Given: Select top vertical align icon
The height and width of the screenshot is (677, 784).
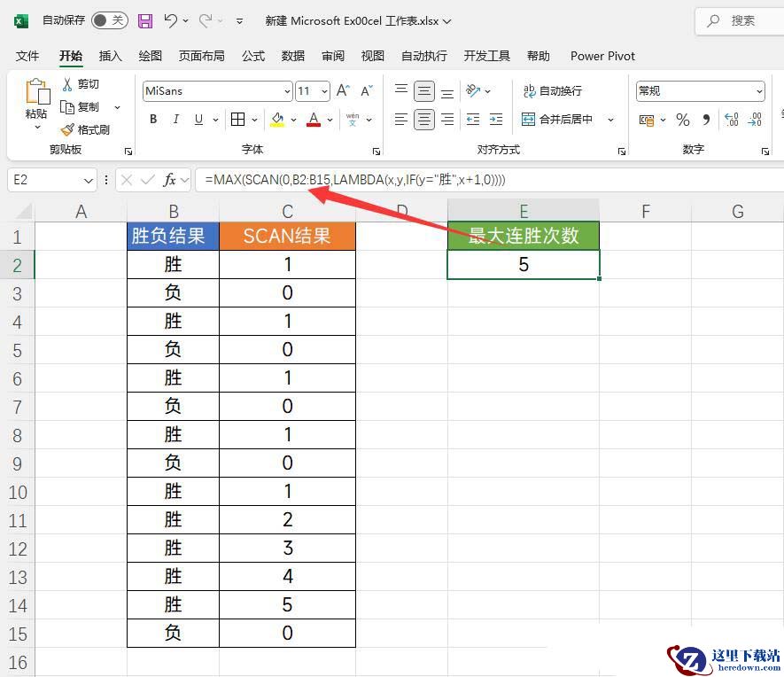Looking at the screenshot, I should tap(401, 90).
